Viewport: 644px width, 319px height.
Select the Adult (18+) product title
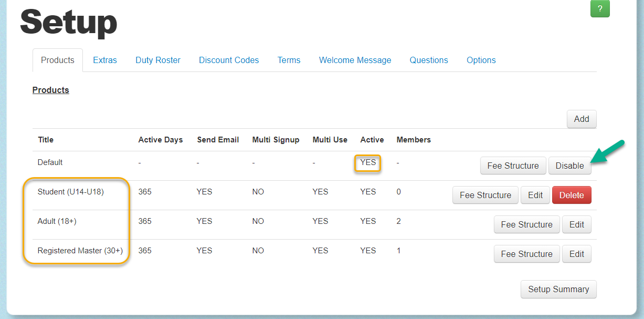point(57,221)
